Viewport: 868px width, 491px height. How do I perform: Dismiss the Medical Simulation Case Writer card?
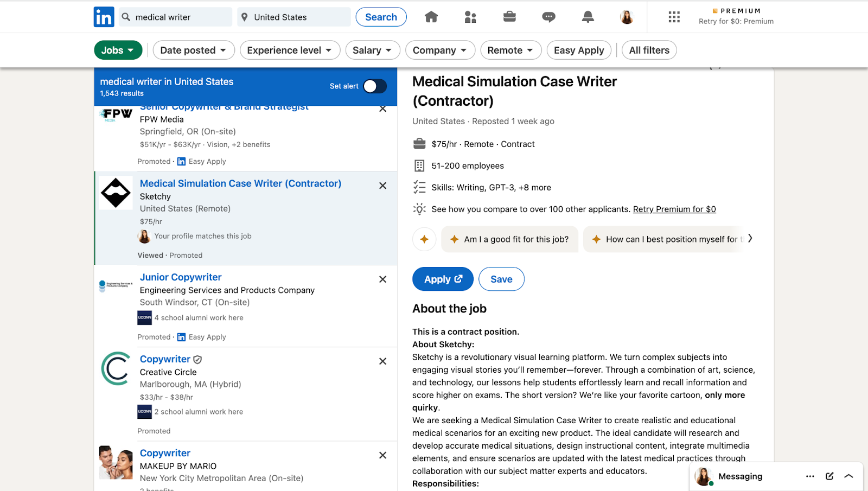[382, 186]
